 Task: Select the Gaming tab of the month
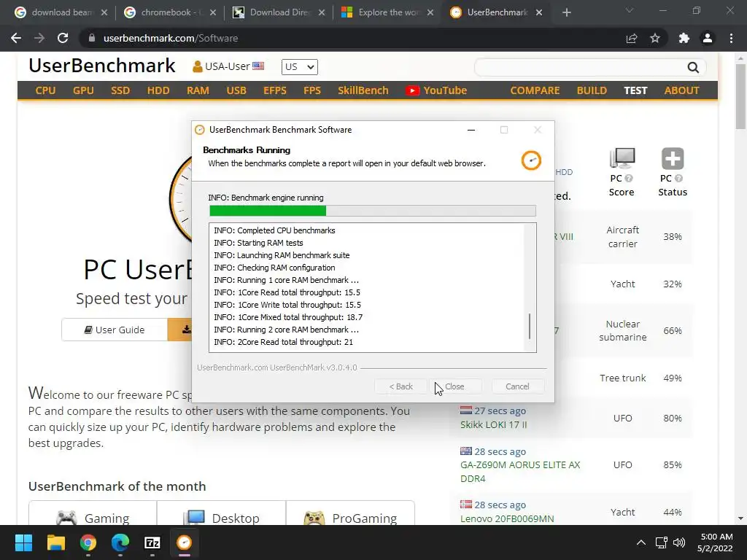pos(93,514)
